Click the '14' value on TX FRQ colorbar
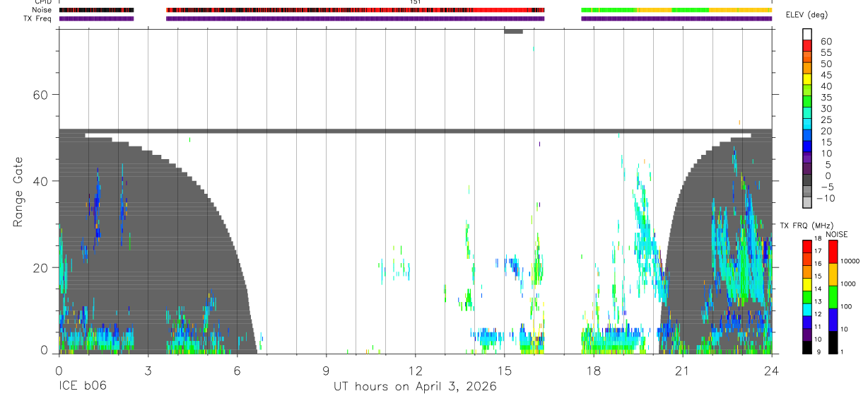This screenshot has height=401, width=868. point(816,289)
